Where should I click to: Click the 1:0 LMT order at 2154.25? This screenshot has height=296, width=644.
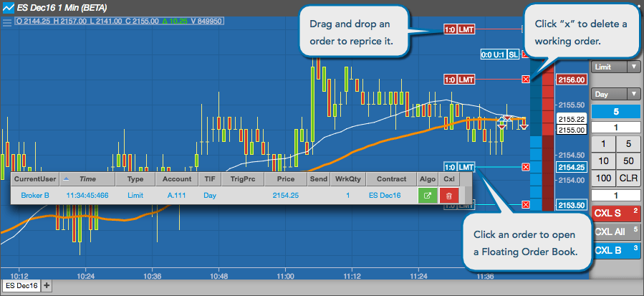pos(459,167)
